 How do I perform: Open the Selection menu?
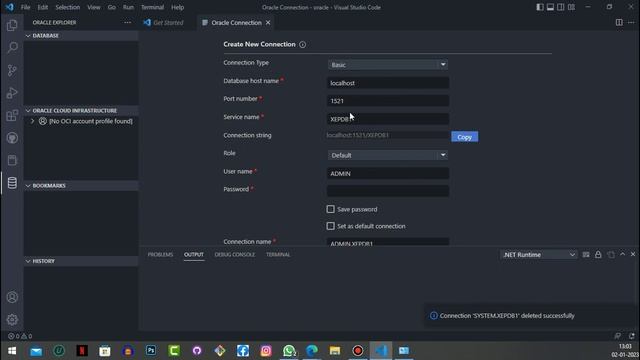pyautogui.click(x=68, y=7)
